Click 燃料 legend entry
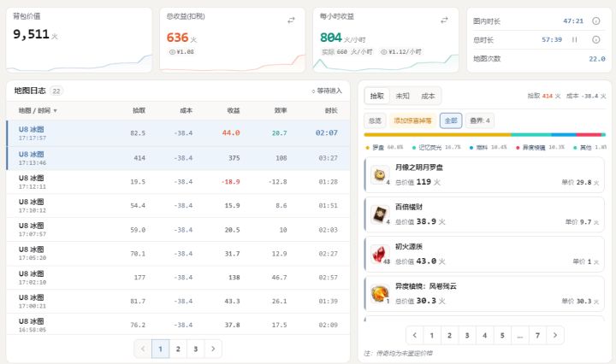The image size is (616, 364). (x=489, y=148)
